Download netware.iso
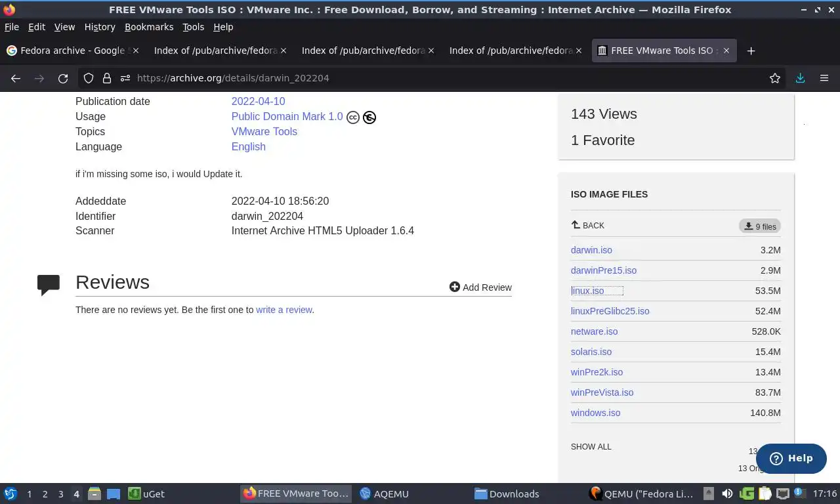 pyautogui.click(x=595, y=331)
